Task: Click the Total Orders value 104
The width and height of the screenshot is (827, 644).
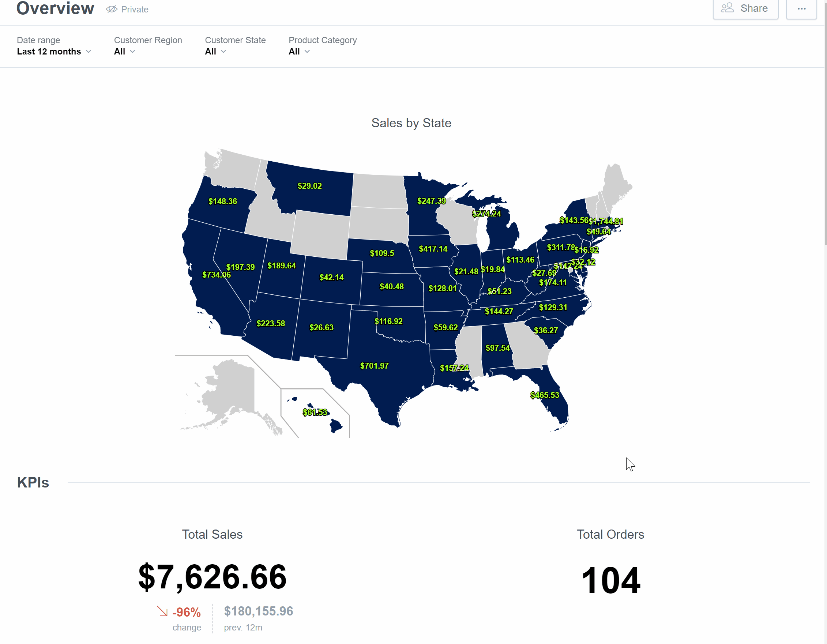Action: point(610,580)
